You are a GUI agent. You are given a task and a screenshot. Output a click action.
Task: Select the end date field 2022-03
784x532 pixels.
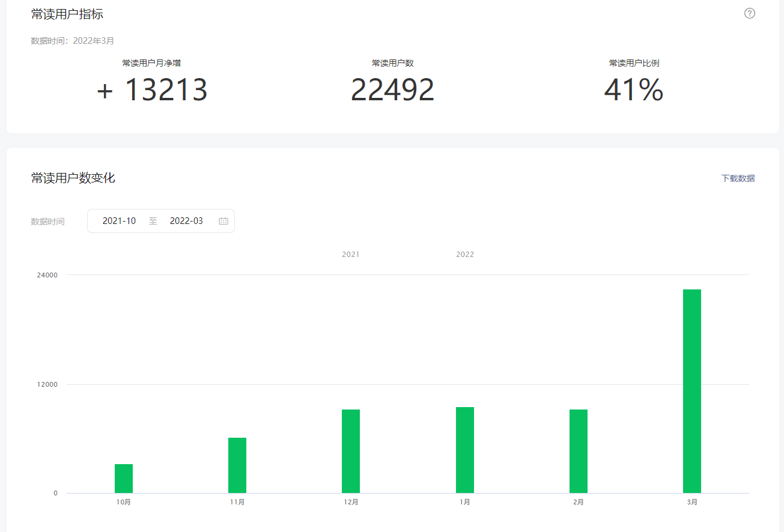coord(186,221)
